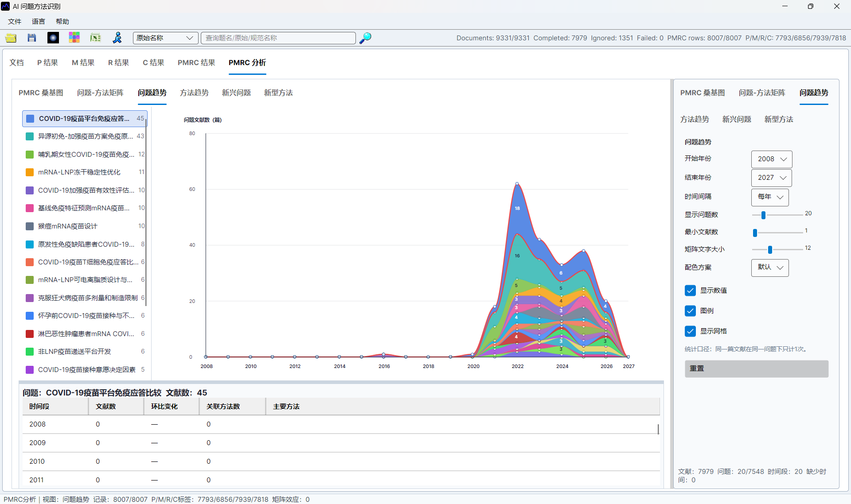The width and height of the screenshot is (851, 504).
Task: Open left panel PMRC 桑基图 sub-tab
Action: (41, 93)
